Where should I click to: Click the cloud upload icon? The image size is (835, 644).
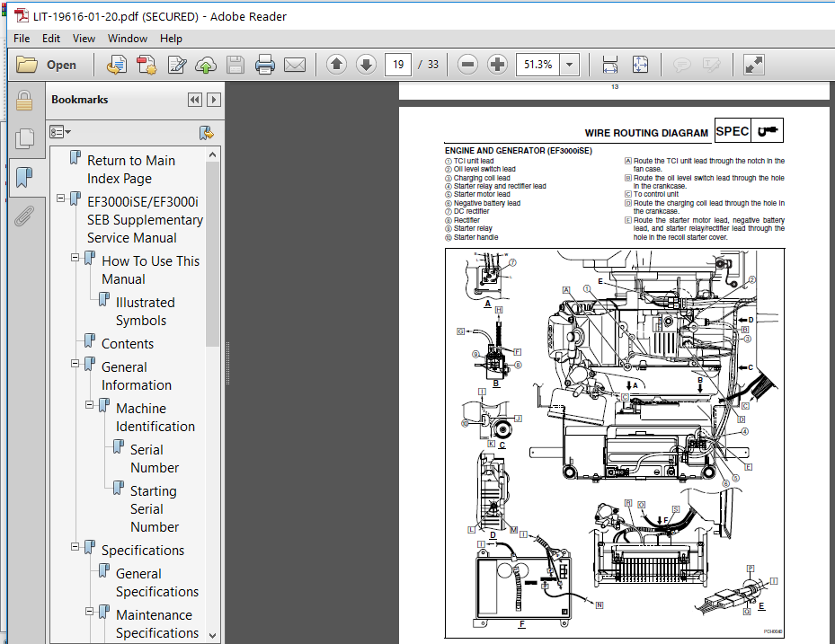point(206,65)
